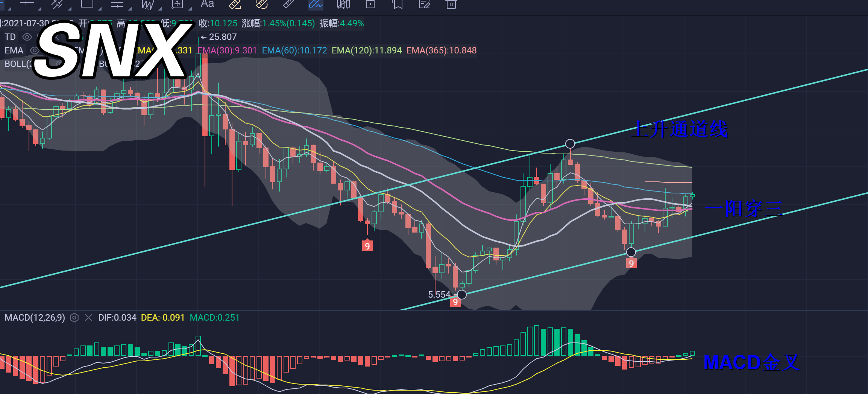Expand horizontal line tool options arrow
The image size is (868, 394).
(39, 8)
